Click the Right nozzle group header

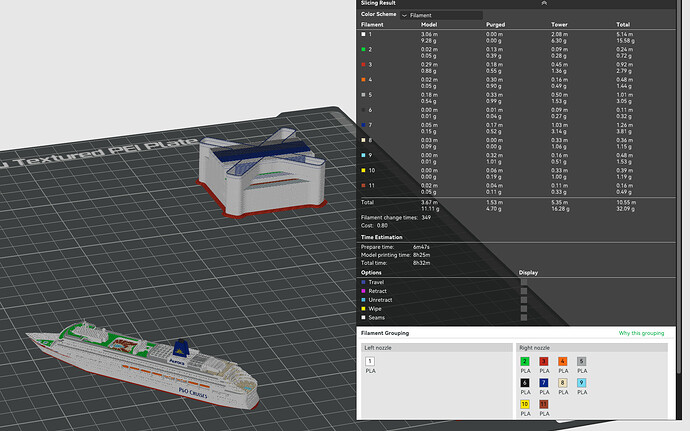click(592, 348)
